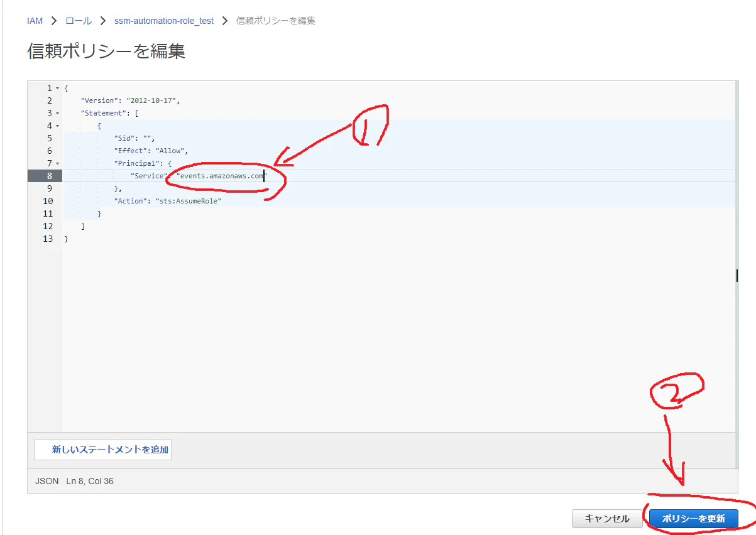Click the "Ln 8, Col 36" cursor indicator
This screenshot has width=756, height=535.
click(90, 481)
